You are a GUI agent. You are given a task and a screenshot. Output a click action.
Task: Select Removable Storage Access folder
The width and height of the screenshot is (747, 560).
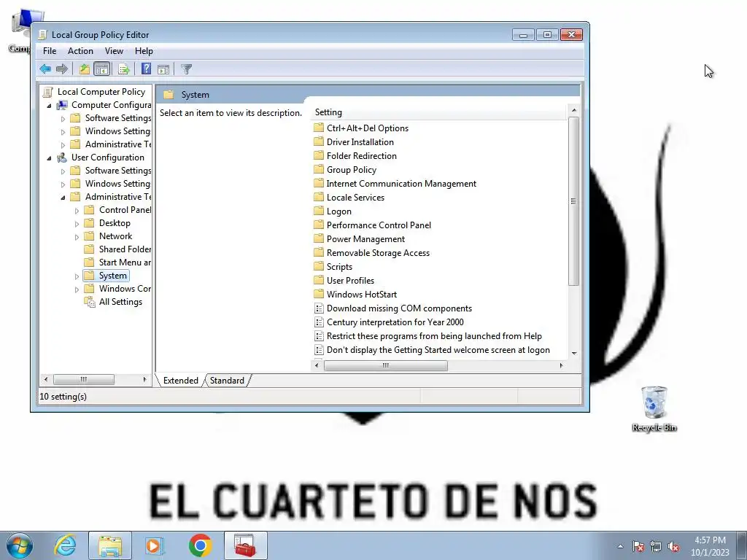(378, 253)
